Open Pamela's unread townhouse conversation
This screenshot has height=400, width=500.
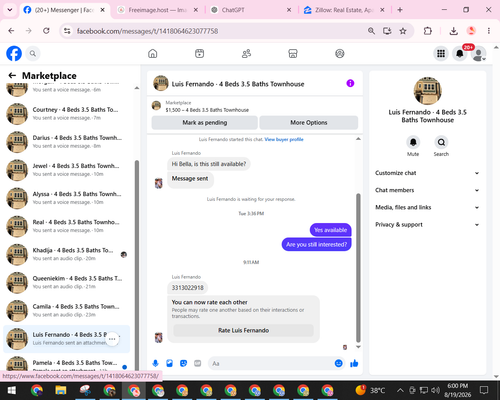(x=67, y=363)
